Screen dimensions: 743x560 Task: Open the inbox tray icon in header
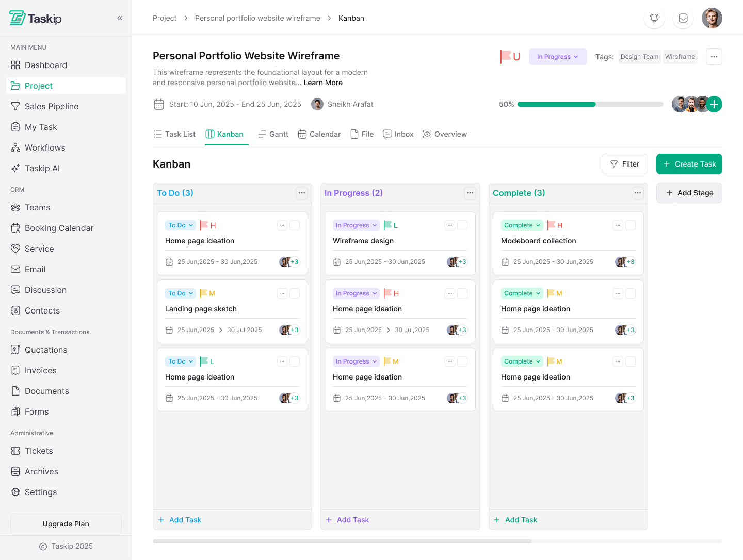(683, 18)
